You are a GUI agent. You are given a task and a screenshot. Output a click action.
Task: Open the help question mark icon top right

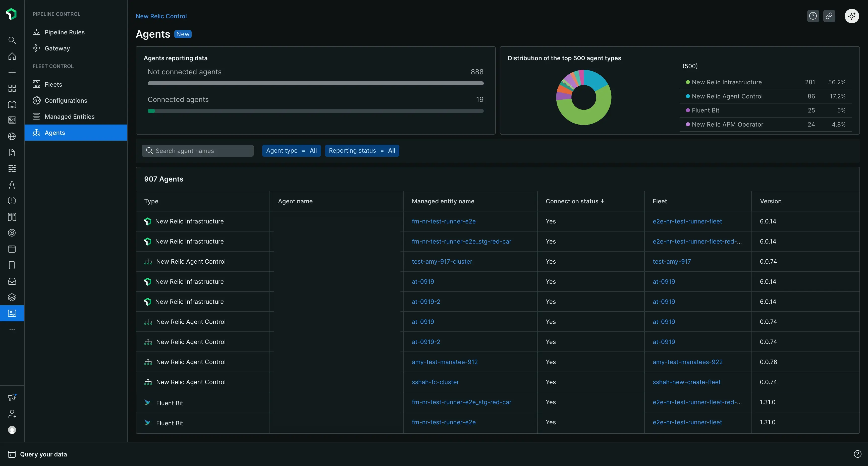[813, 16]
